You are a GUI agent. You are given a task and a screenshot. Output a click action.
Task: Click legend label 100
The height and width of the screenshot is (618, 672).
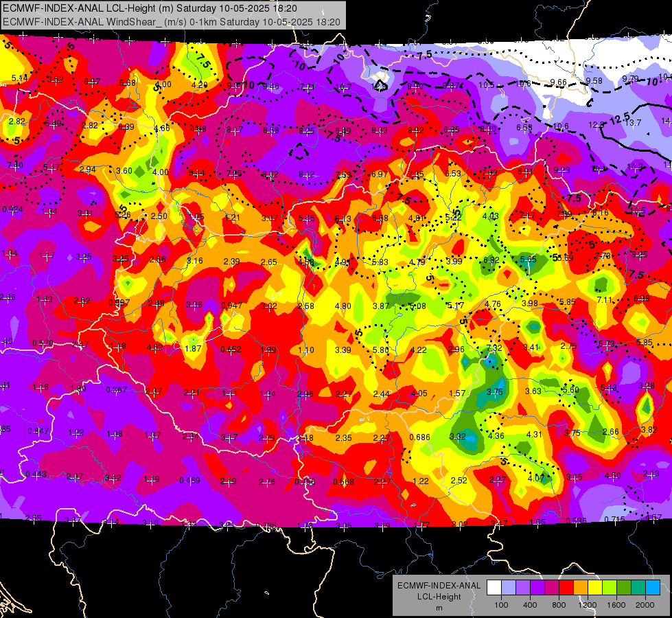[x=501, y=605]
